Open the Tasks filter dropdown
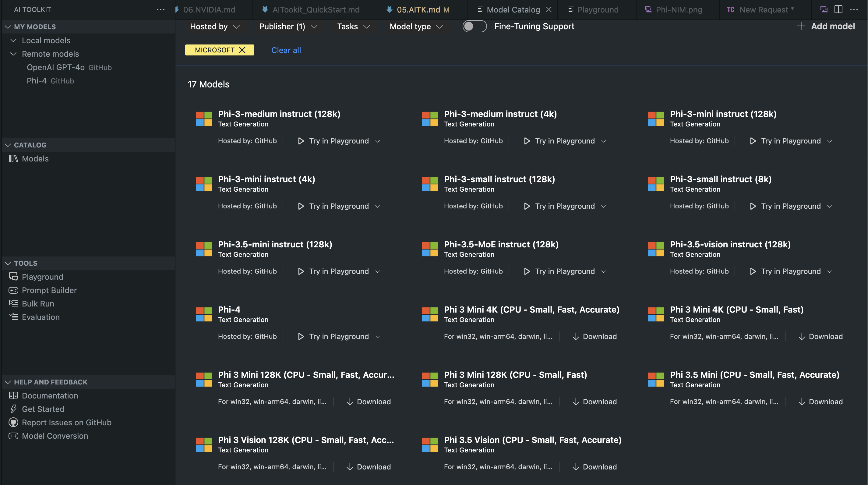 point(354,26)
